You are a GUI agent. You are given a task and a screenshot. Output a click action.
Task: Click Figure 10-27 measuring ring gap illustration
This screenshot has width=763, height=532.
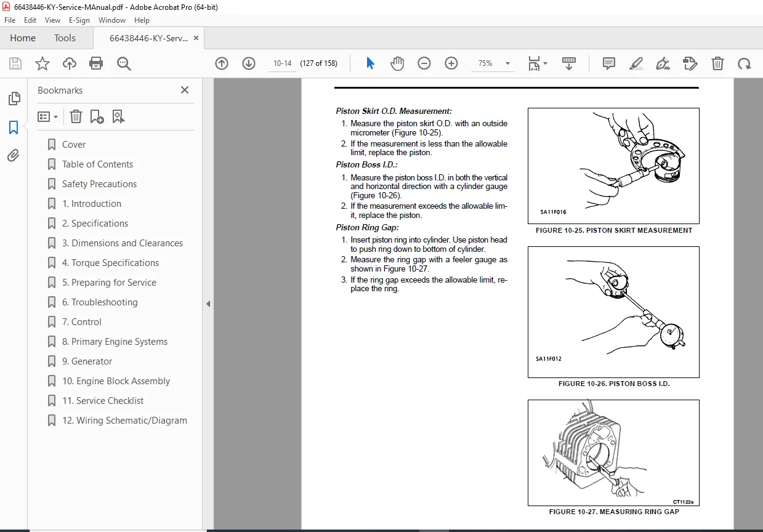click(613, 453)
